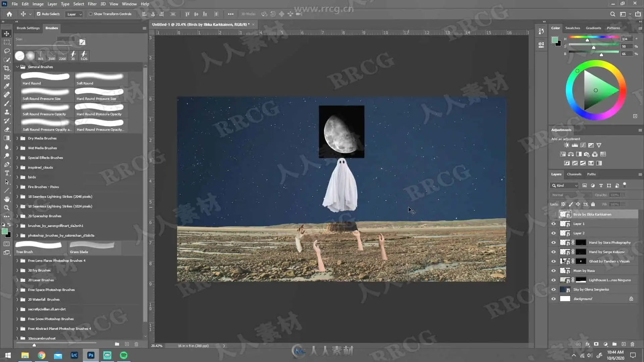The image size is (644, 362).
Task: Select the Pen tool
Action: pos(7,164)
